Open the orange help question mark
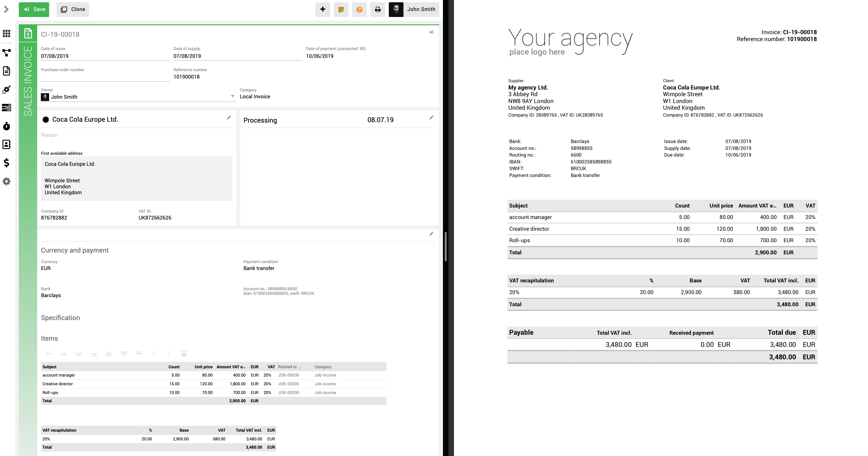The image size is (868, 456). tap(360, 9)
